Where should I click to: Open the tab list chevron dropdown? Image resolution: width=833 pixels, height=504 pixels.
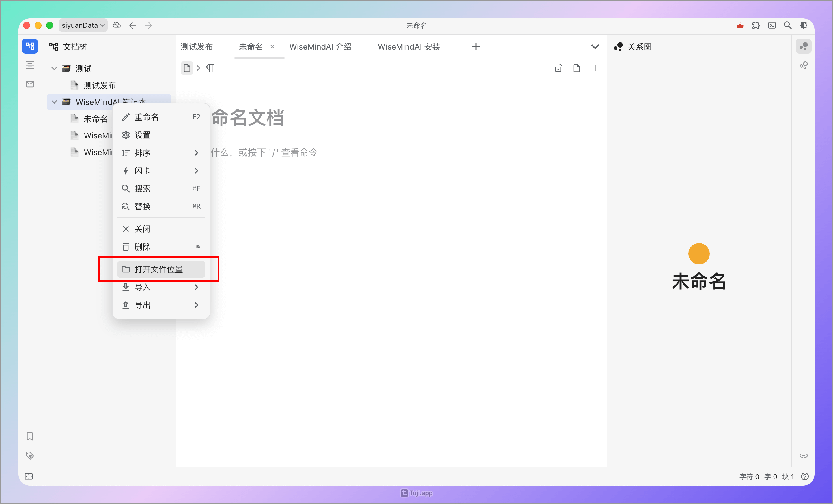coord(595,47)
